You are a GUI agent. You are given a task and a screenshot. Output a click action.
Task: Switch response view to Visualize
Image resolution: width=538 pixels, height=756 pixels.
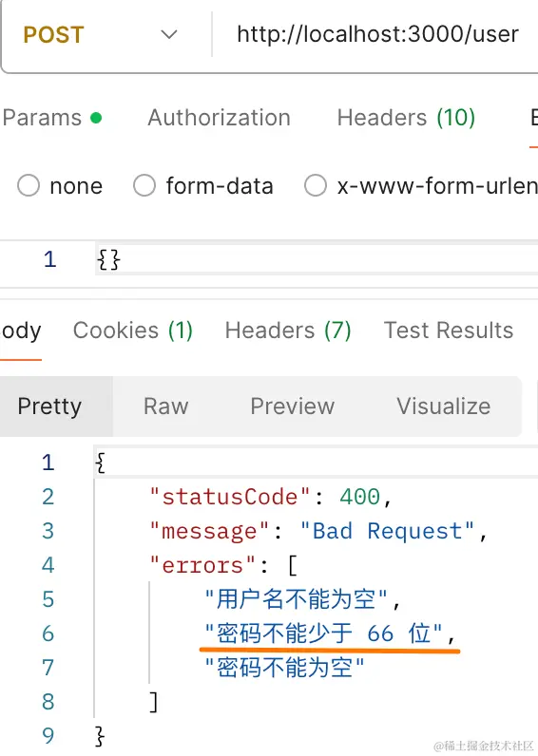coord(444,406)
